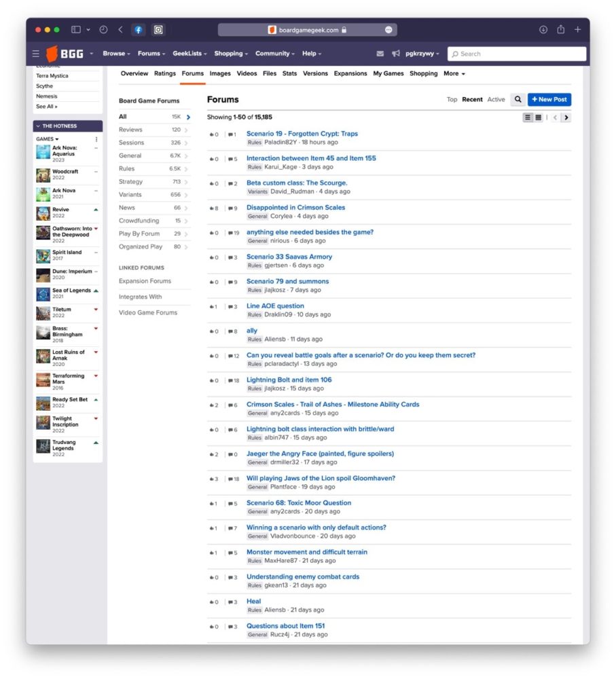Open the Instagram pinned tab
Image resolution: width=616 pixels, height=679 pixels.
pos(158,29)
